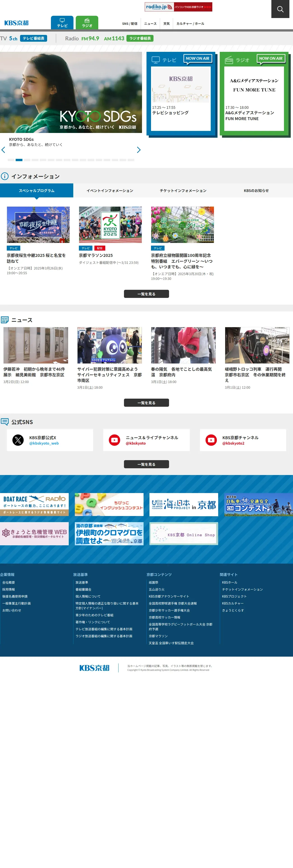
Task: Open the カルチャー / ホール menu
Action: click(190, 24)
